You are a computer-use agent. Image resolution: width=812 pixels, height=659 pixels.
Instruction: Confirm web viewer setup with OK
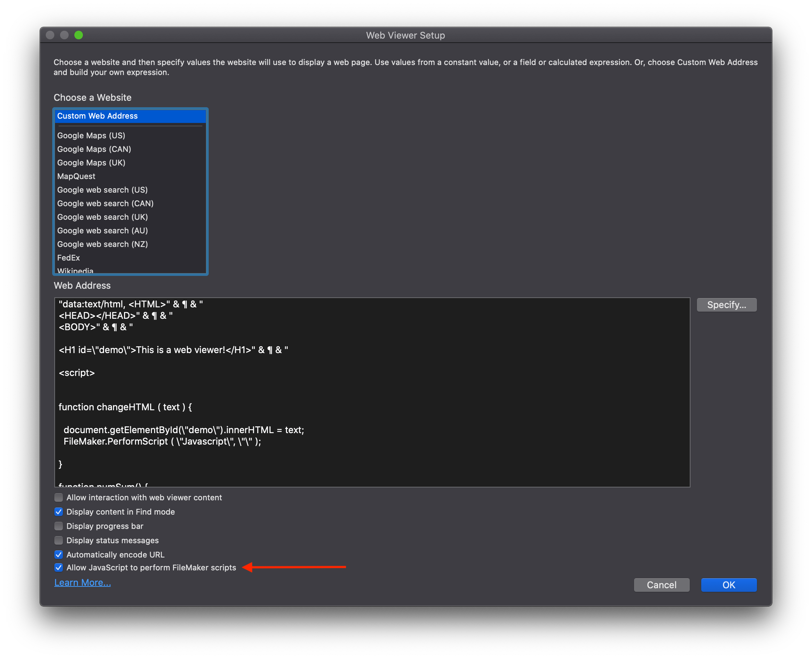tap(728, 585)
